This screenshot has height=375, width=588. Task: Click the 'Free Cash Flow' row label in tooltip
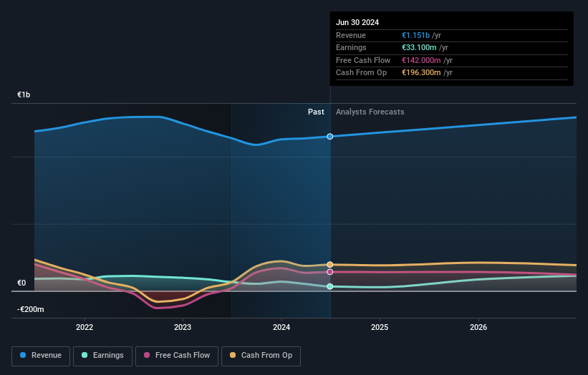tap(363, 60)
